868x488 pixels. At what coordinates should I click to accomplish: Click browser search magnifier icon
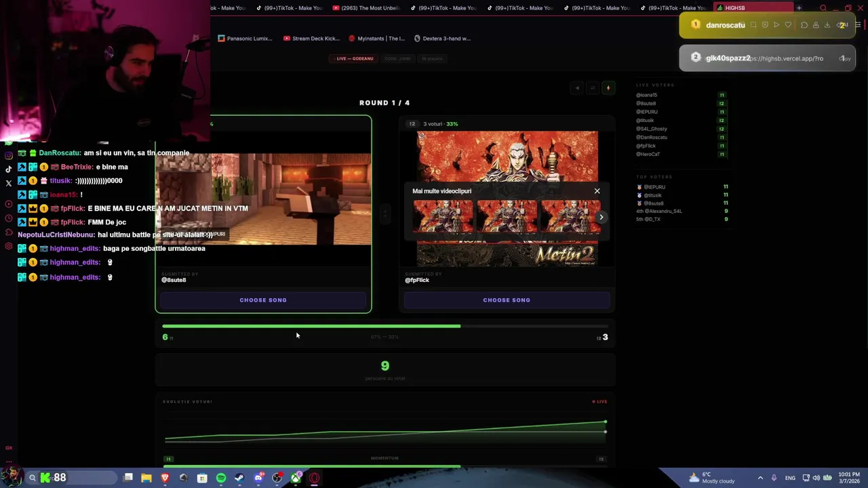pos(823,8)
